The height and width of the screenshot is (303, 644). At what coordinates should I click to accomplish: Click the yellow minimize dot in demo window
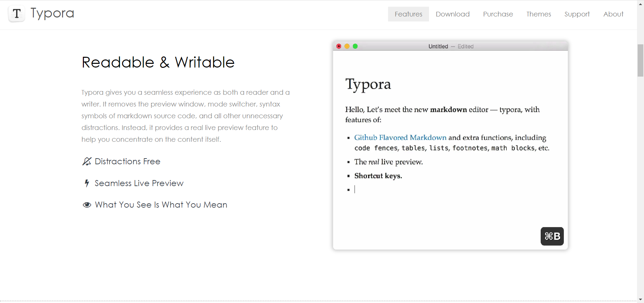pos(347,46)
